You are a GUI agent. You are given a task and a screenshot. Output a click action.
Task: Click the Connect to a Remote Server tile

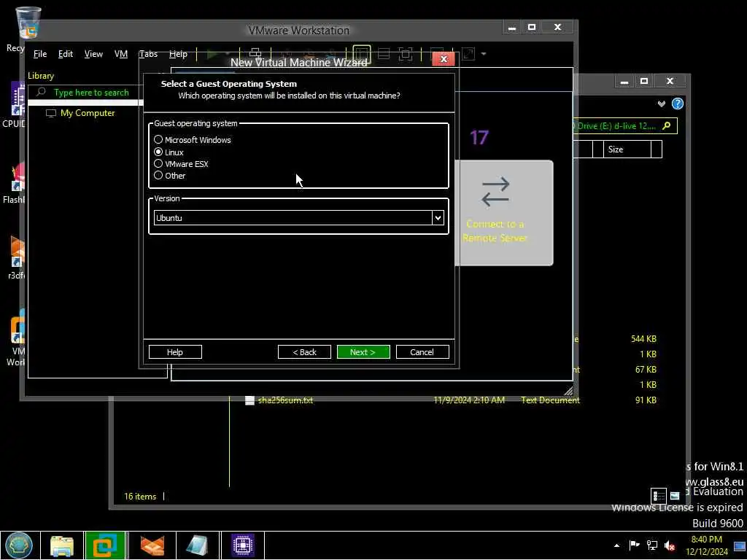(x=504, y=212)
